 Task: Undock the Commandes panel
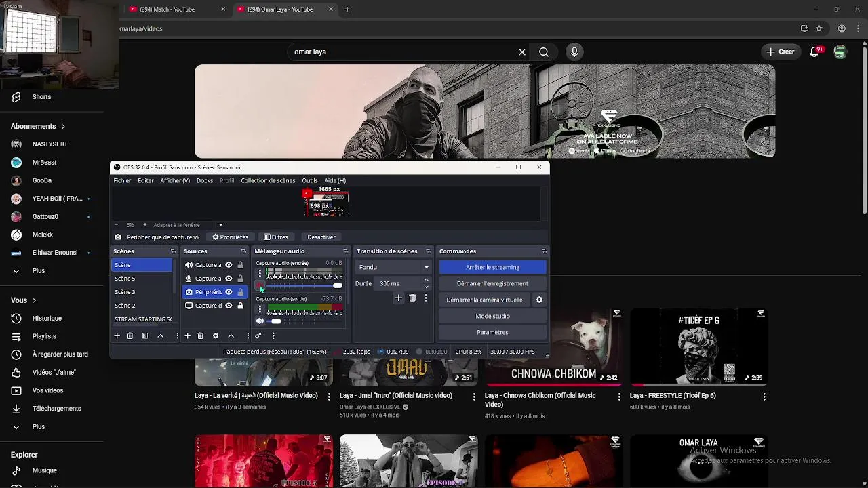(x=544, y=251)
